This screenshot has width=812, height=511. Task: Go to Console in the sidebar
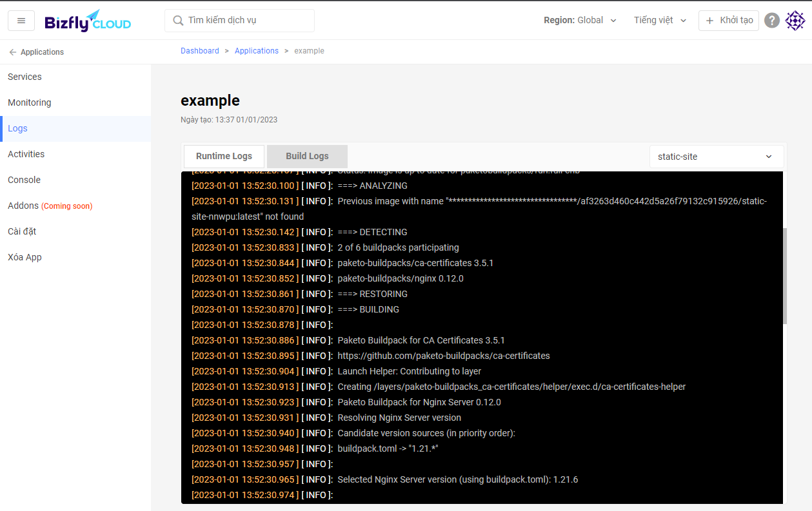click(25, 180)
